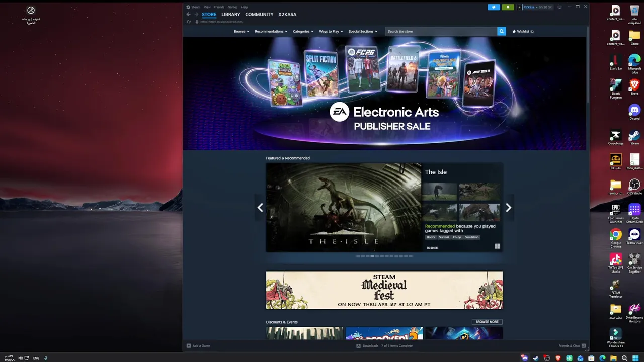Expand the Recommendations dropdown
Viewport: 644px width, 362px height.
(271, 31)
